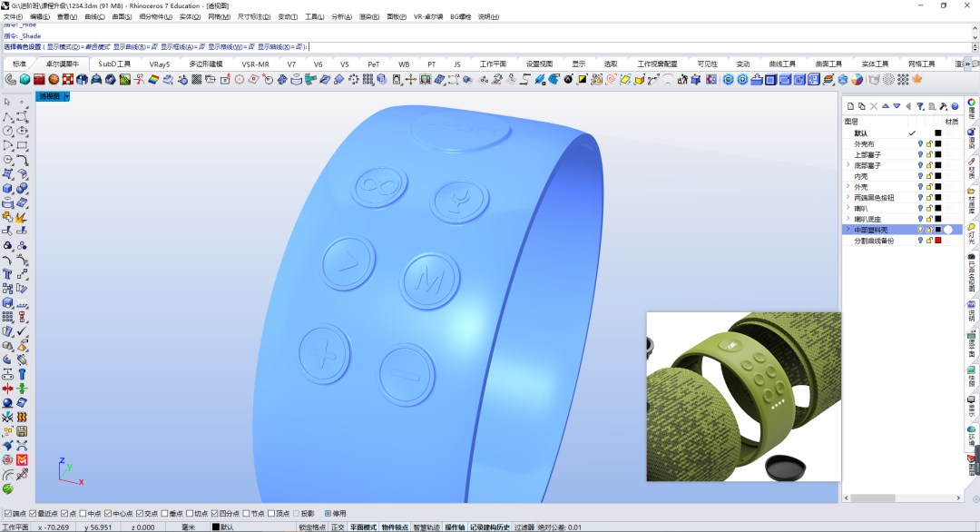Click the delete layer X icon

pos(874,106)
